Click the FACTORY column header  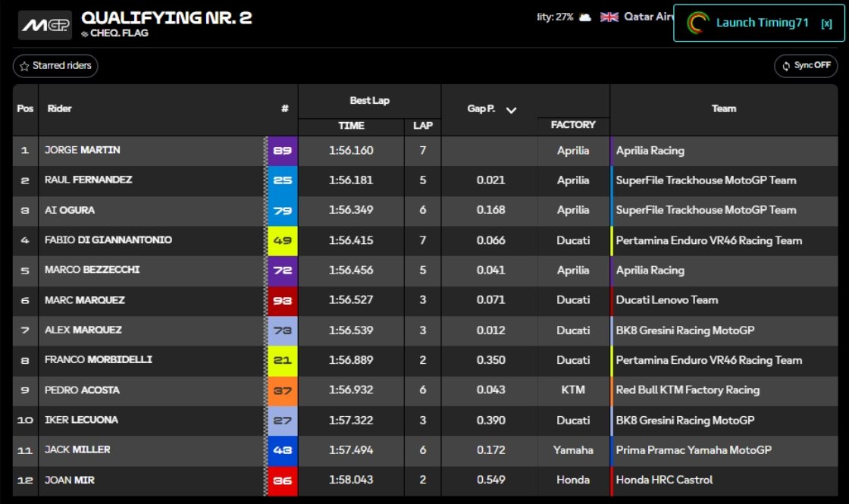pos(573,125)
